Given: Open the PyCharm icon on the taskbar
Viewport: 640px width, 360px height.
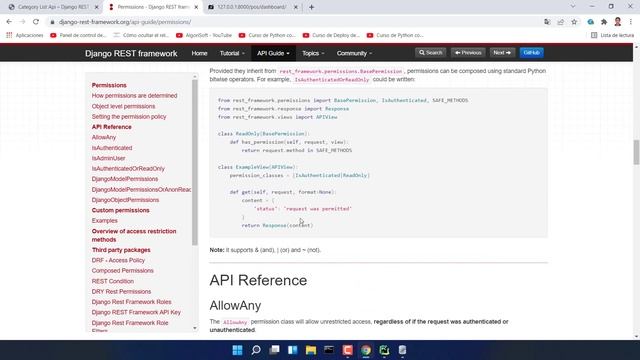Looking at the screenshot, I should click(x=384, y=350).
